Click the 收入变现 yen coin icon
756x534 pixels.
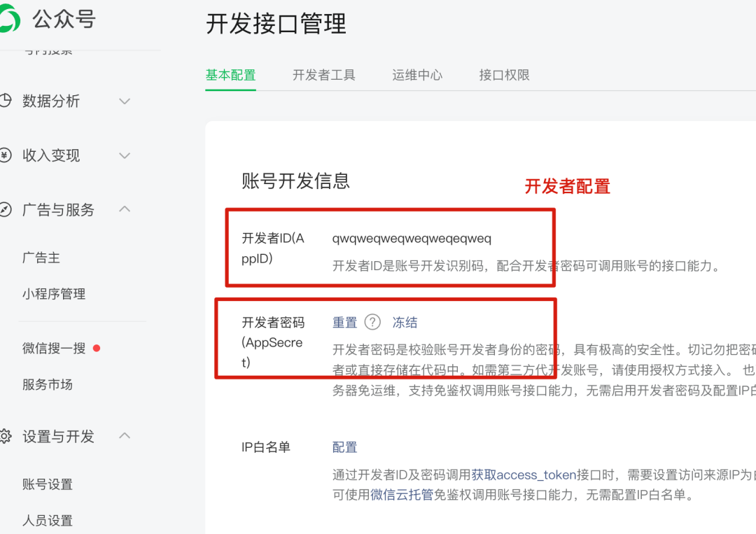(5, 155)
